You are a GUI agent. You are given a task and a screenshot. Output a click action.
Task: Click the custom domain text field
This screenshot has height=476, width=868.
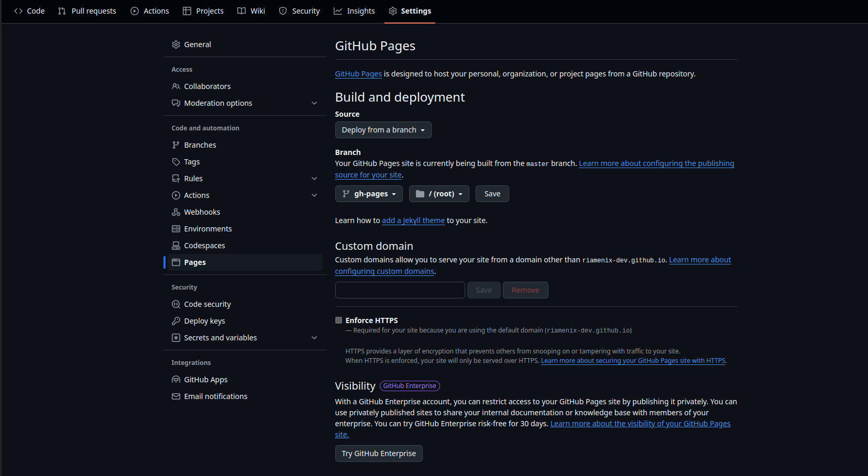(x=400, y=290)
